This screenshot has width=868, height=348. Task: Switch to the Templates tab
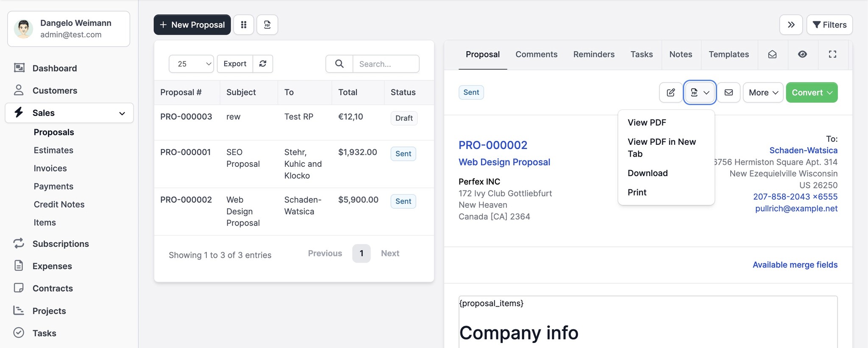click(x=729, y=55)
